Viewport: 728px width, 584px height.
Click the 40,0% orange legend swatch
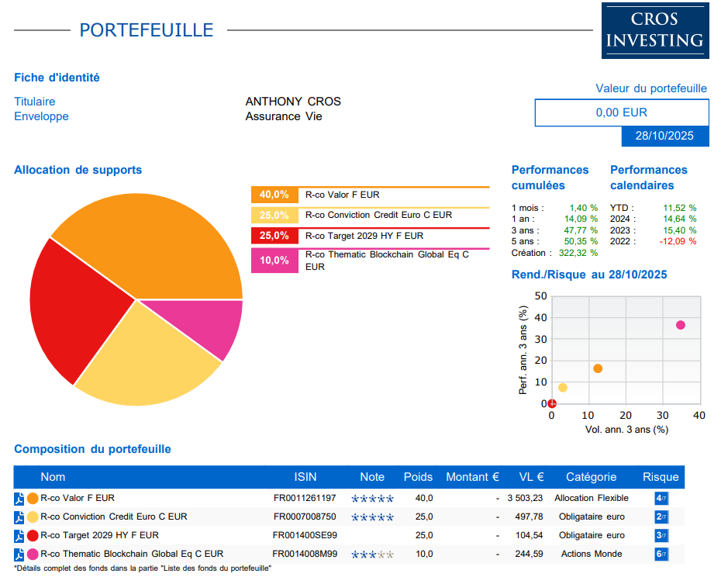tap(274, 195)
